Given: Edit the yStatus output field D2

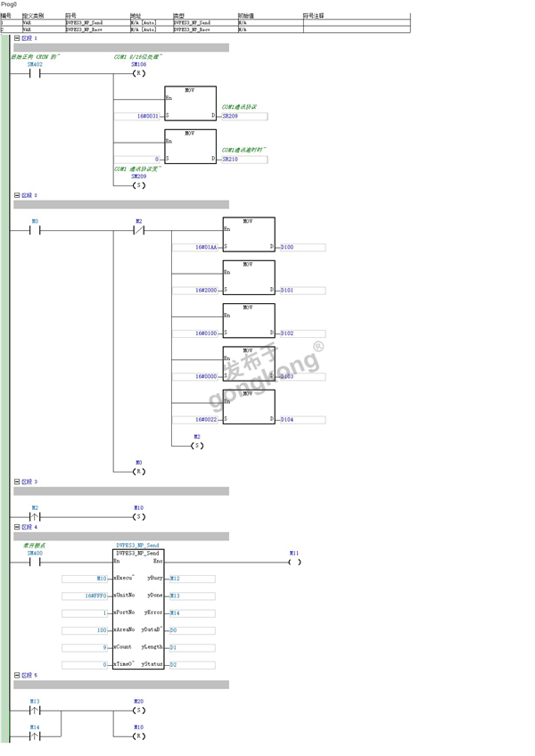Looking at the screenshot, I should (x=192, y=665).
